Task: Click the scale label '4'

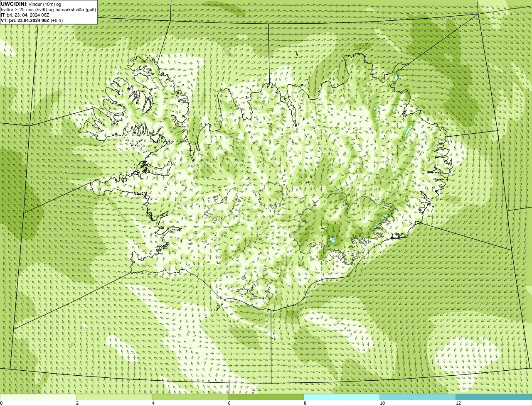Action: point(153,403)
